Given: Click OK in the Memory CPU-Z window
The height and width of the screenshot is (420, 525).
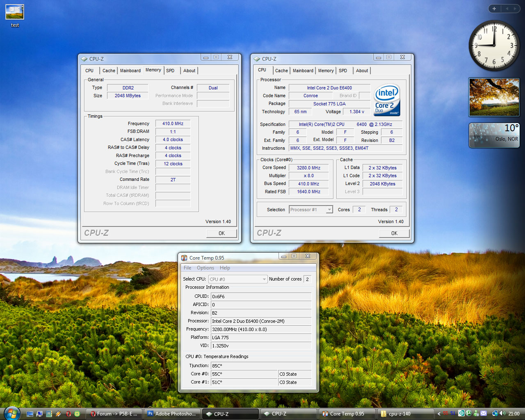Looking at the screenshot, I should coord(221,233).
